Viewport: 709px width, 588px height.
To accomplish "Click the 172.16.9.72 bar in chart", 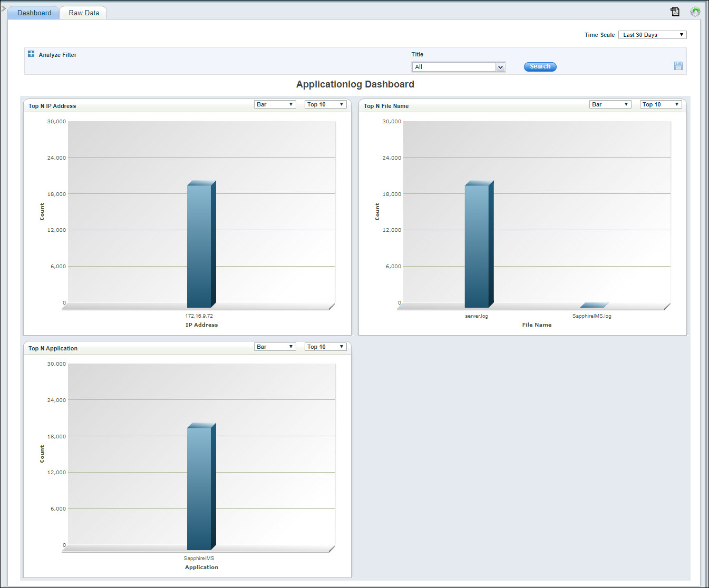I will click(x=200, y=245).
